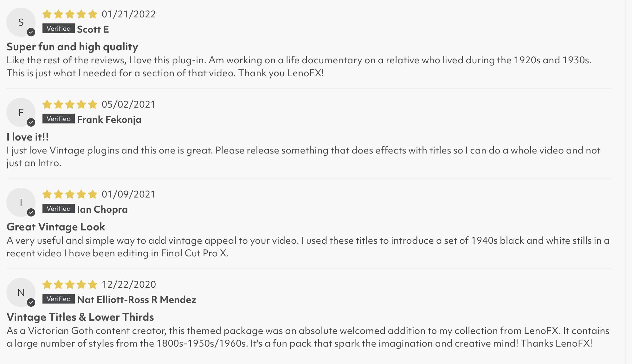Click the checkmark badge on Frank Fekonja's avatar
This screenshot has width=632, height=364.
(x=31, y=122)
